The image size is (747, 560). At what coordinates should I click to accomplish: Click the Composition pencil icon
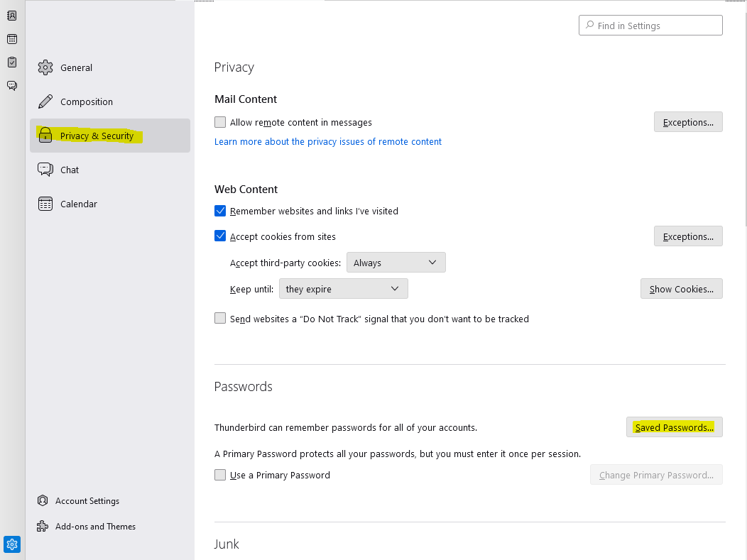click(45, 101)
